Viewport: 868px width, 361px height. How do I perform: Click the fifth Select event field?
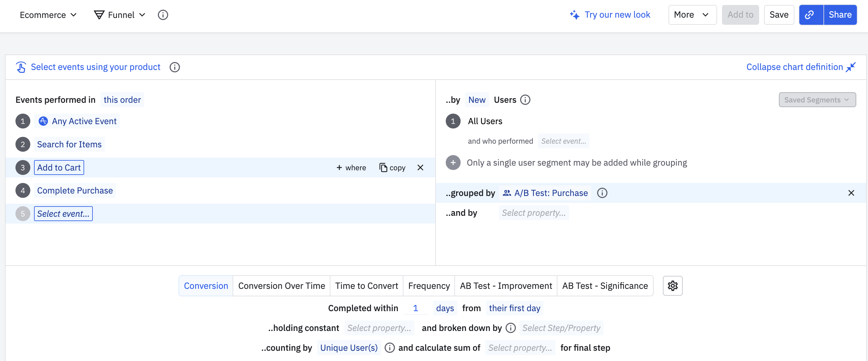[63, 214]
